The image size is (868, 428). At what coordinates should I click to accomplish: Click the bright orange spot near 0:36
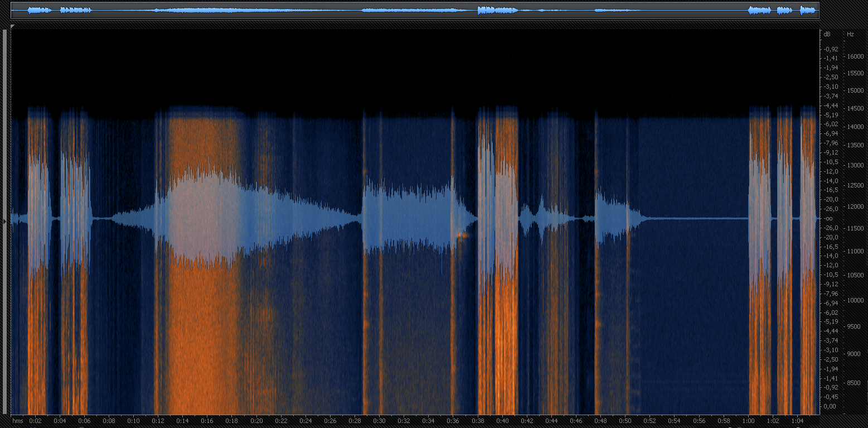point(462,235)
